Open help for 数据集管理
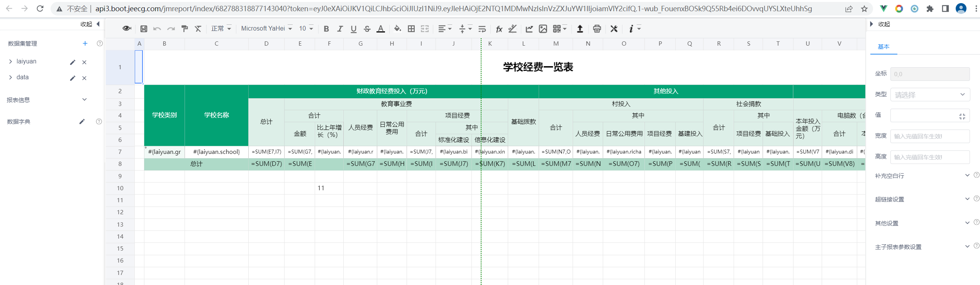The width and height of the screenshot is (980, 285). click(x=100, y=43)
